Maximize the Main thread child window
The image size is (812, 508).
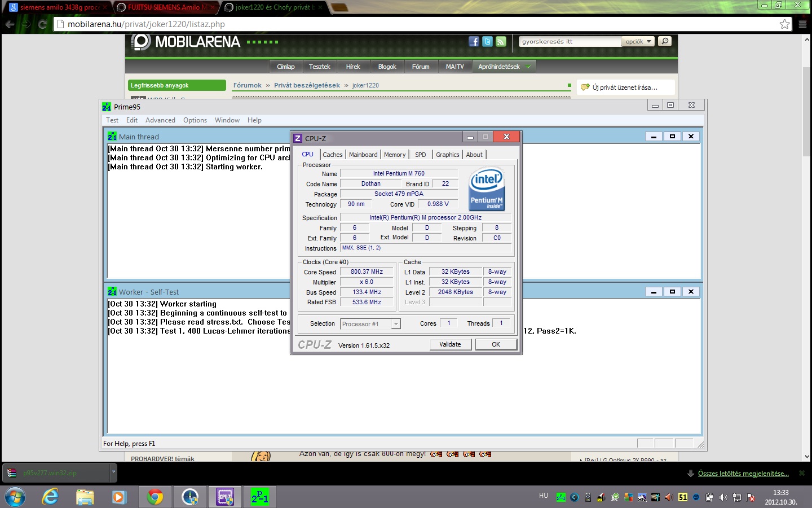click(x=672, y=137)
